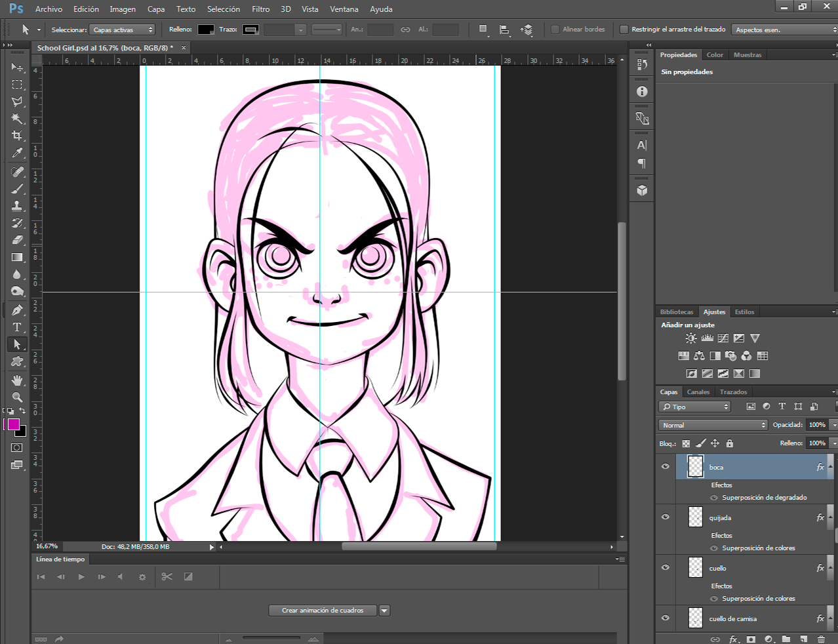Toggle Quick Mask mode icon
The image size is (838, 644).
17,448
